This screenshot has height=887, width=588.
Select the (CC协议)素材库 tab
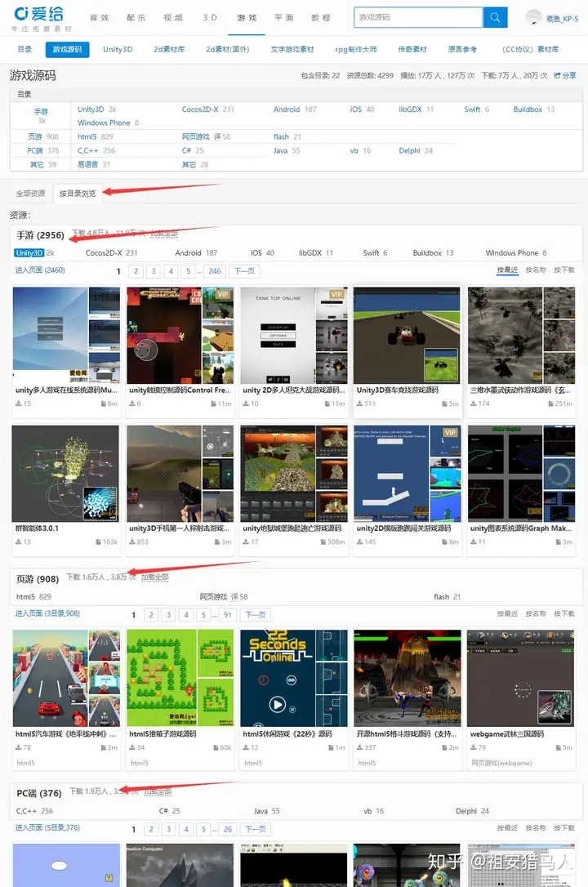(530, 49)
